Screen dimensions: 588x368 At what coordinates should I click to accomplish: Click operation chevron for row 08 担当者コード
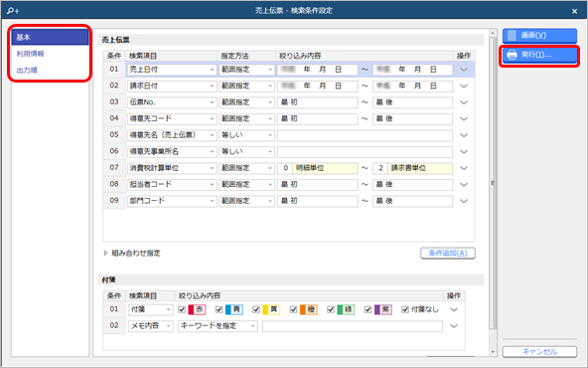pos(464,185)
